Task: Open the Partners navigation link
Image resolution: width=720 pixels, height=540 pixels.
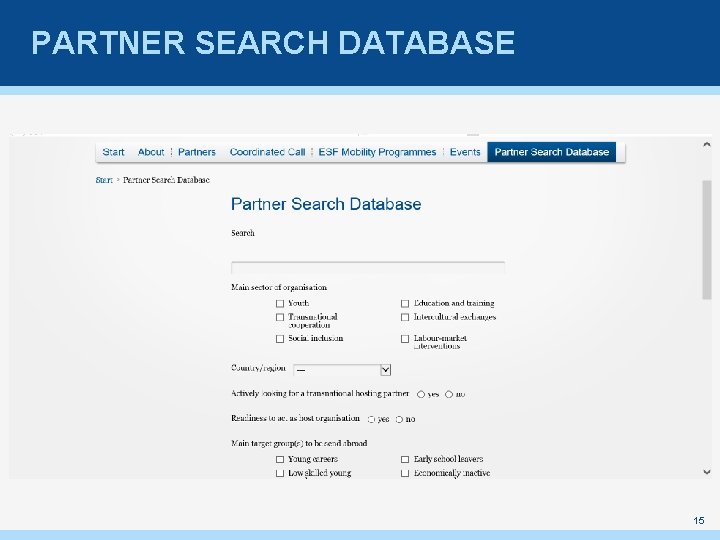Action: pos(197,152)
